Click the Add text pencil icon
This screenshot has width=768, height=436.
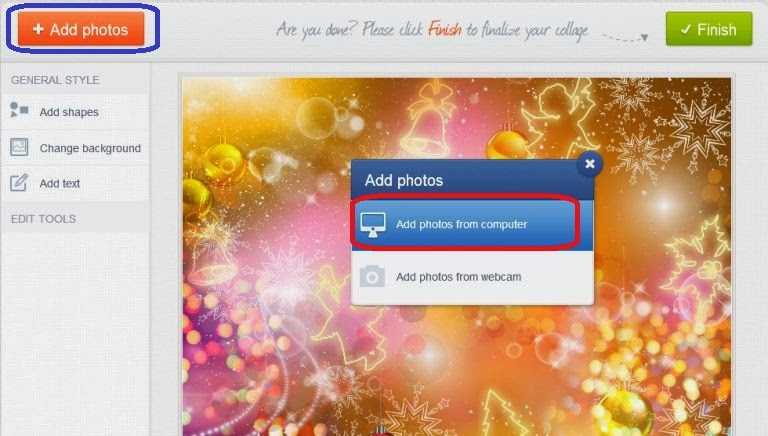point(19,183)
